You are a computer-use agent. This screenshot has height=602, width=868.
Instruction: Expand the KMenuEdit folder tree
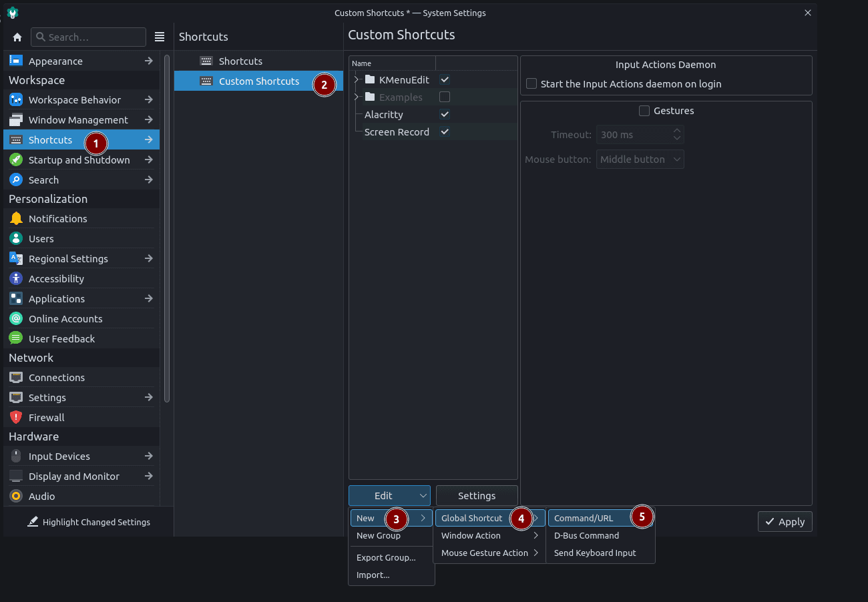357,80
